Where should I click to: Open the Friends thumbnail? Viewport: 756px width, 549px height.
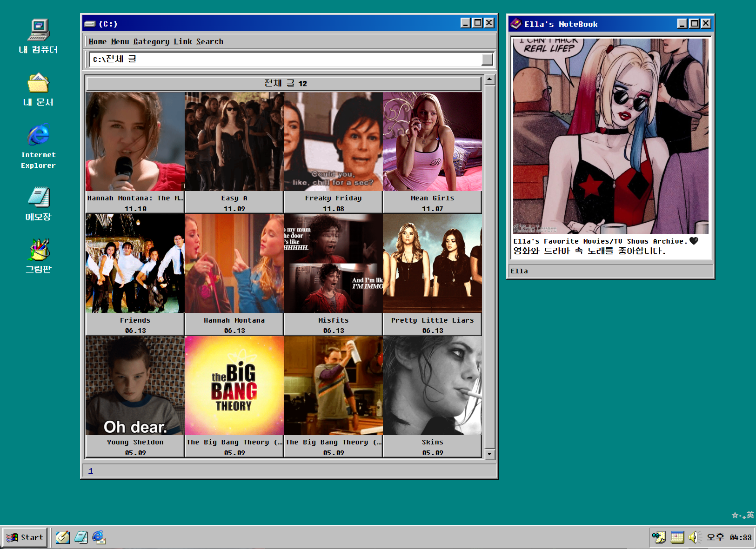click(x=135, y=263)
